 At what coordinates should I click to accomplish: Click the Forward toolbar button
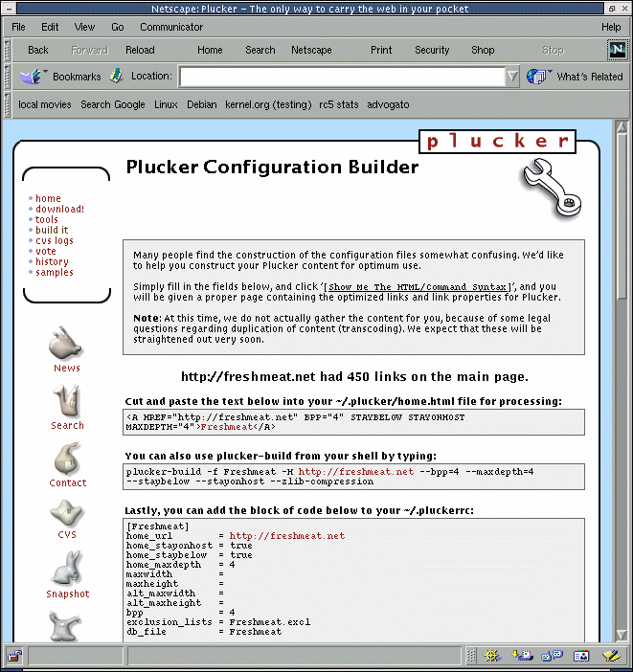(x=90, y=50)
